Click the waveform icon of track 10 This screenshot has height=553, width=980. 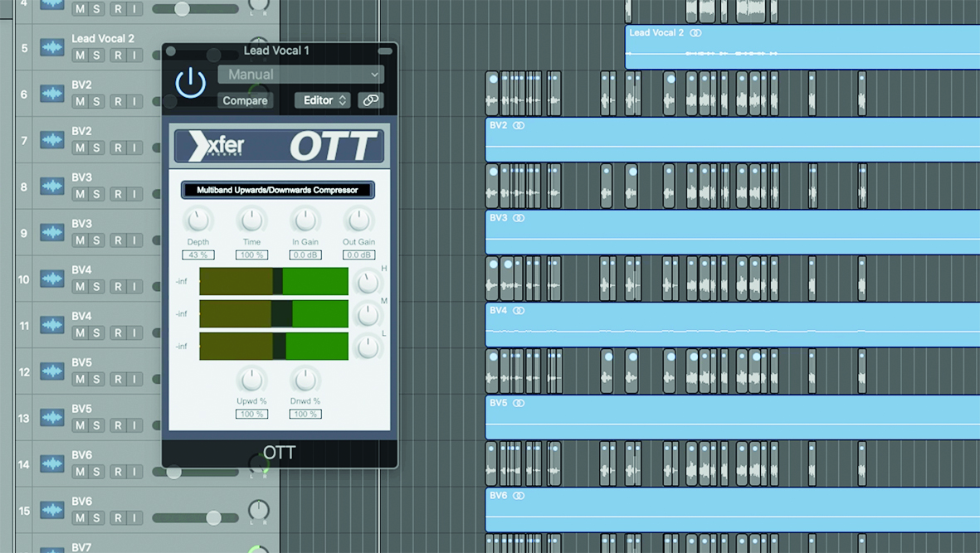pyautogui.click(x=52, y=279)
